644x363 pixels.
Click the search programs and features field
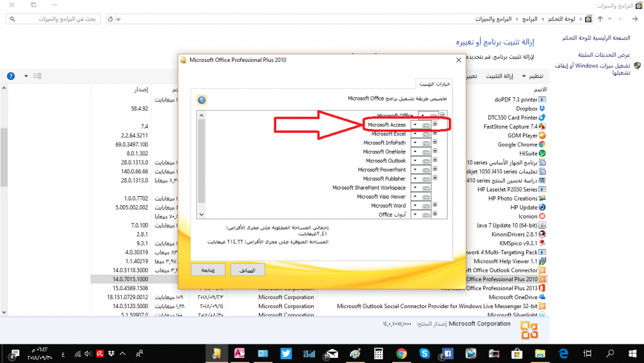click(x=55, y=19)
